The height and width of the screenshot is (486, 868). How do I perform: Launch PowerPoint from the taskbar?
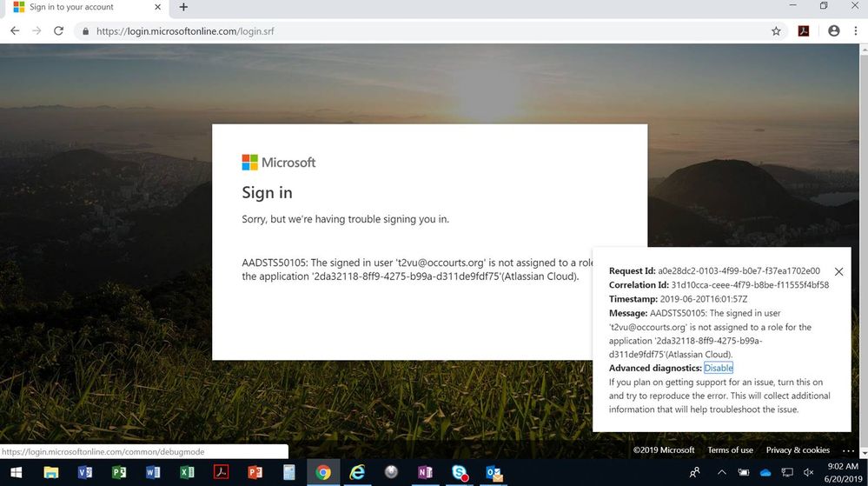255,472
